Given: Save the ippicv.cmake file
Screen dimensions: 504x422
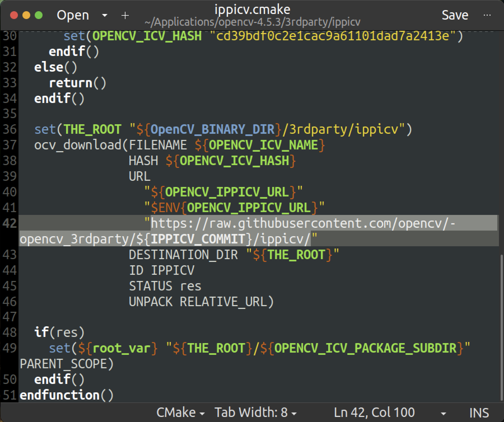Looking at the screenshot, I should coord(455,15).
